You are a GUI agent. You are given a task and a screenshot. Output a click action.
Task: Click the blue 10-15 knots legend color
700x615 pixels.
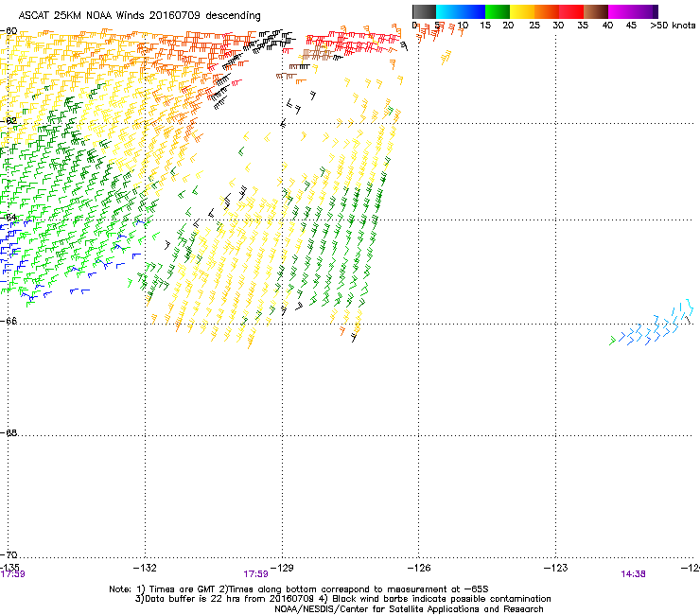point(473,11)
